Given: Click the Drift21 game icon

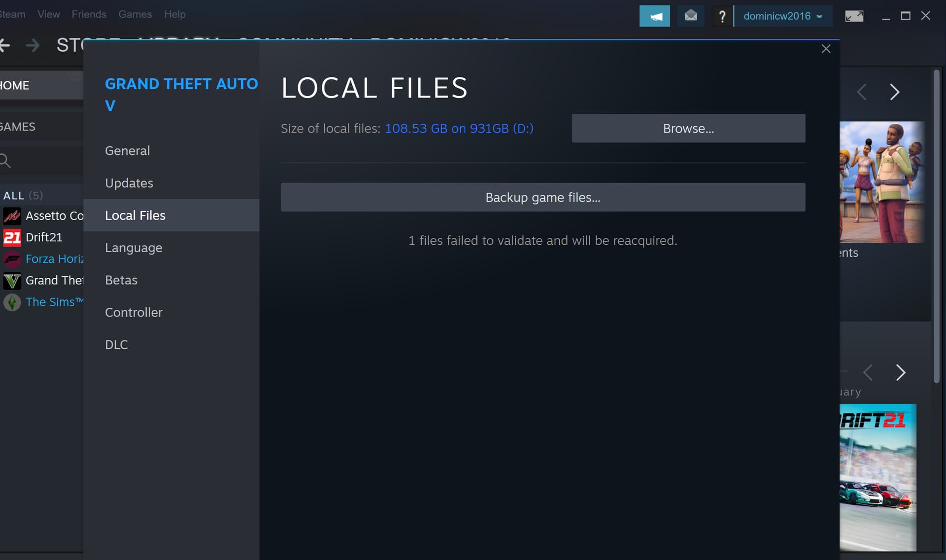Looking at the screenshot, I should click(12, 237).
